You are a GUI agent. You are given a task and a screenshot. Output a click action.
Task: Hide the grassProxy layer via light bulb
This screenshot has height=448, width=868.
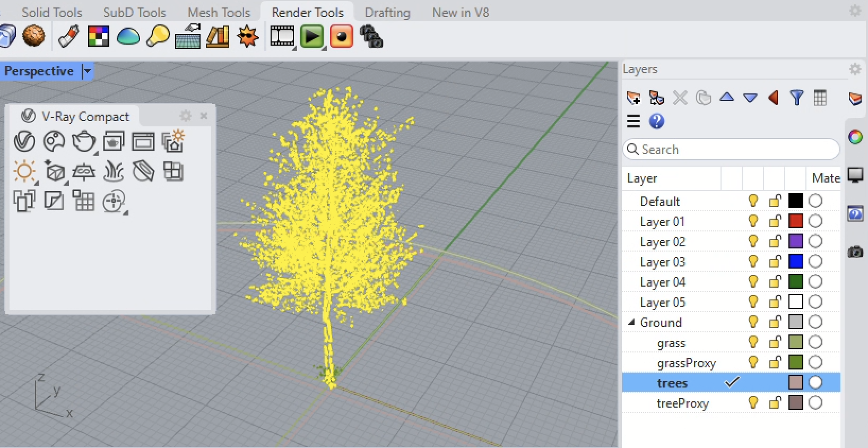[753, 363]
